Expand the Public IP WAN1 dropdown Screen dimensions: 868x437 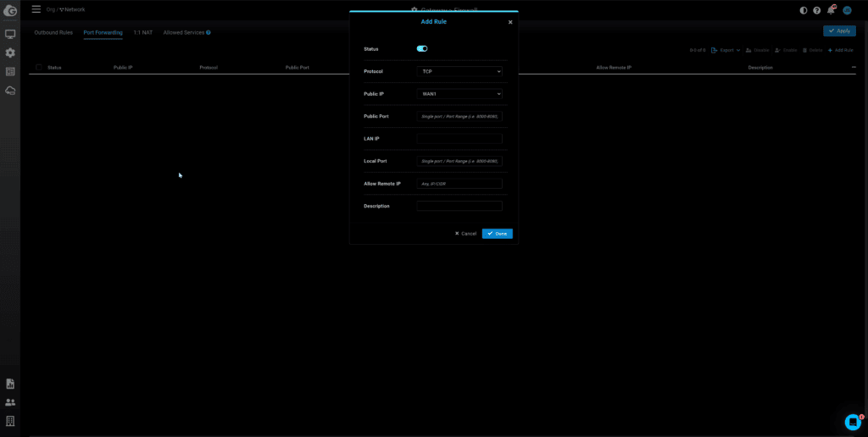[459, 94]
